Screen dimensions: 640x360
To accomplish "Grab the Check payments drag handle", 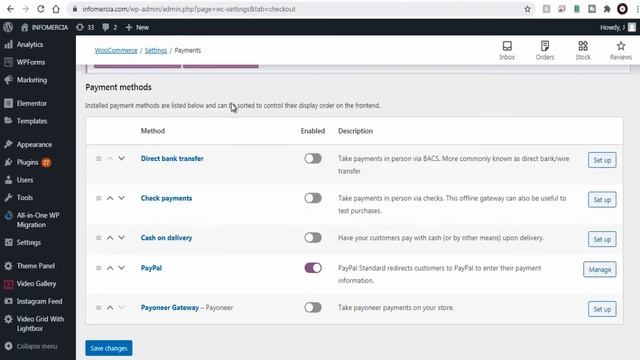I will click(x=98, y=198).
